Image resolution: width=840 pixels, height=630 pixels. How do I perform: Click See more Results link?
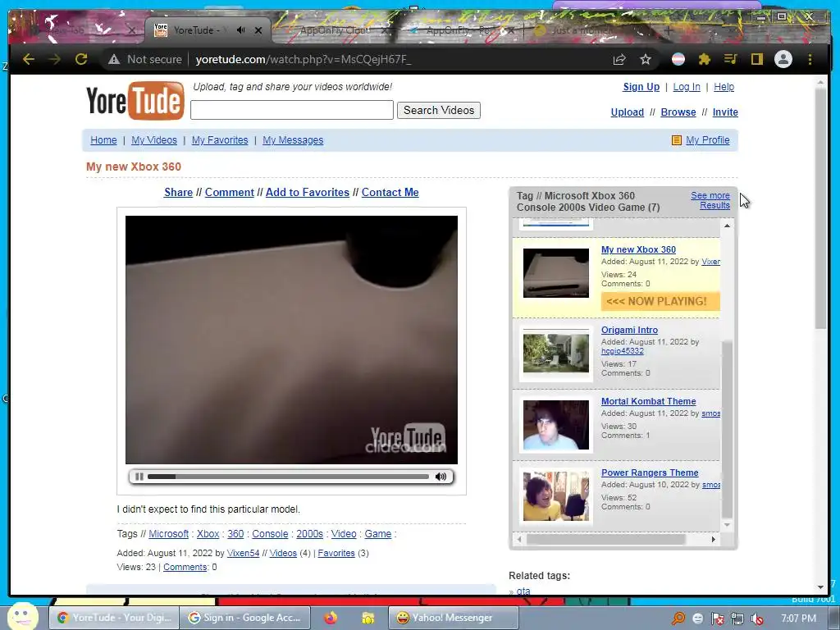point(710,200)
